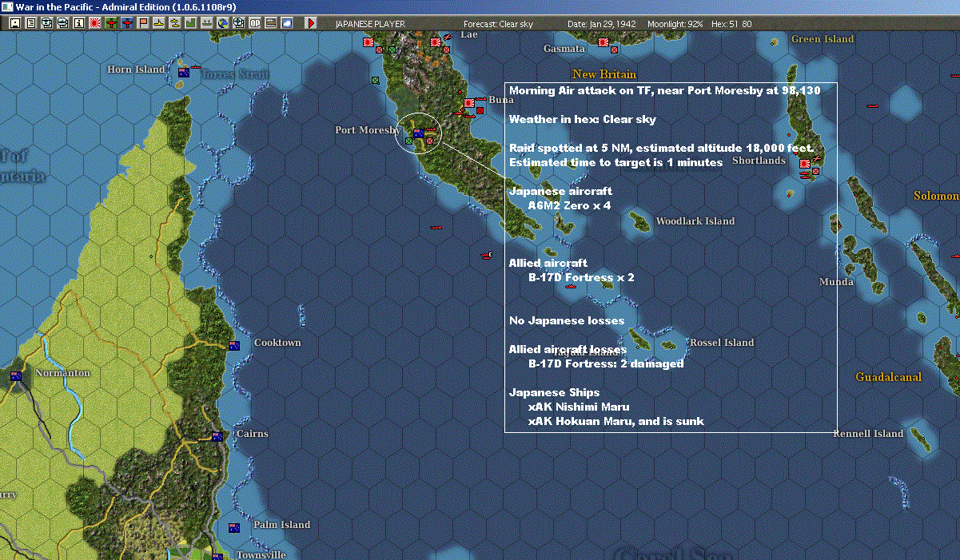Image resolution: width=960 pixels, height=560 pixels.
Task: Click the 'Munda' map label
Action: [836, 282]
